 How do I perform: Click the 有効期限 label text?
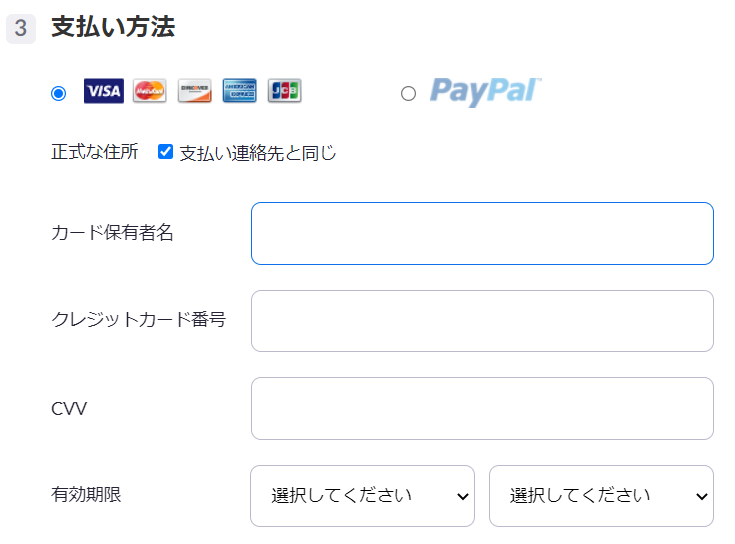86,494
